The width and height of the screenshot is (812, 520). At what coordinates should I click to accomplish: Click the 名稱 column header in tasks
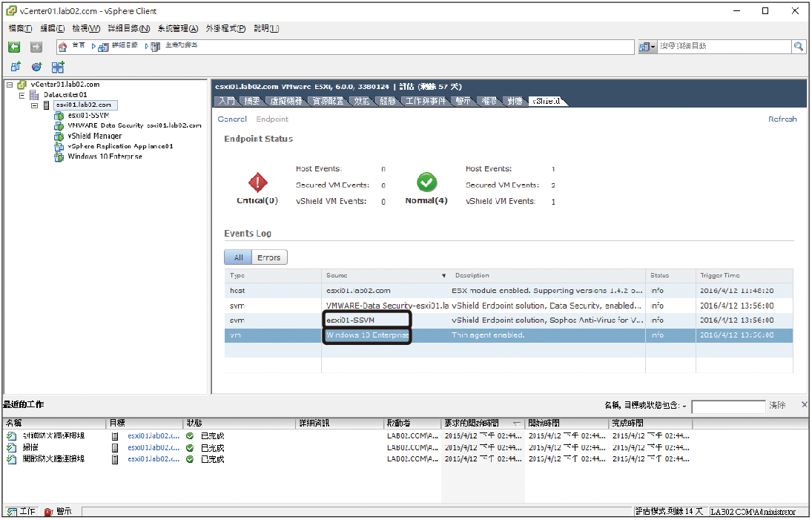[x=54, y=423]
